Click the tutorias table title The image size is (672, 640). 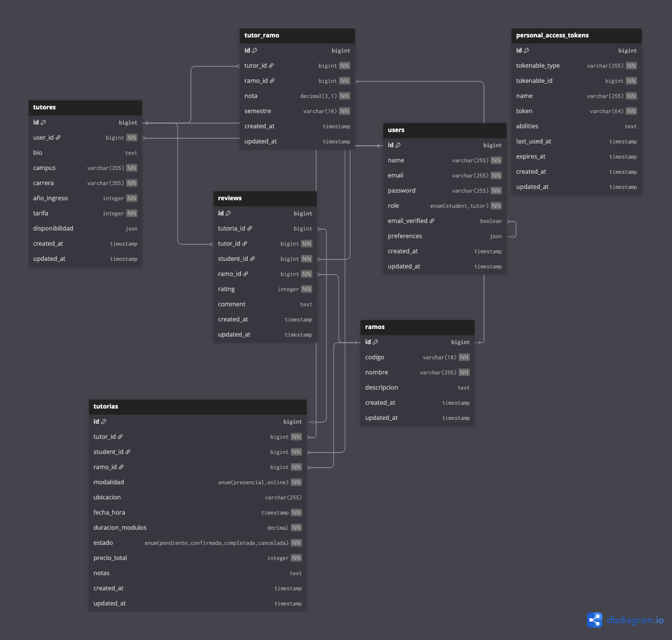tap(106, 407)
